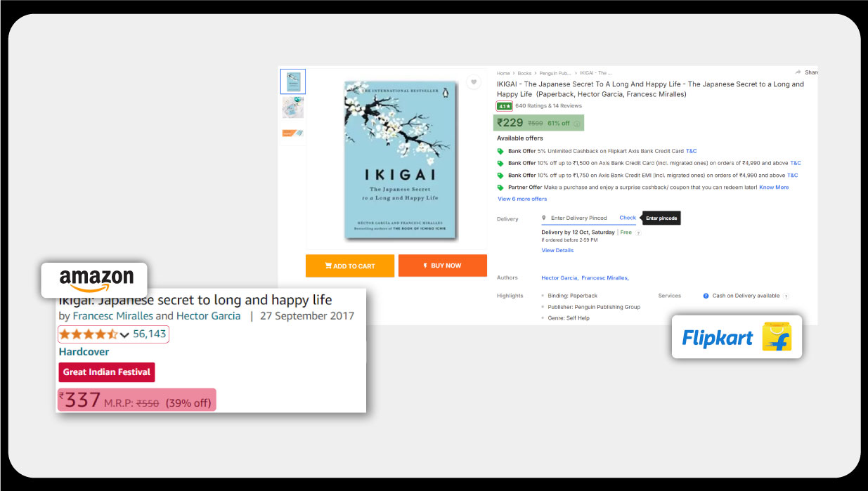
Task: Open Francesc Miralles author link on Amazon
Action: tap(112, 316)
